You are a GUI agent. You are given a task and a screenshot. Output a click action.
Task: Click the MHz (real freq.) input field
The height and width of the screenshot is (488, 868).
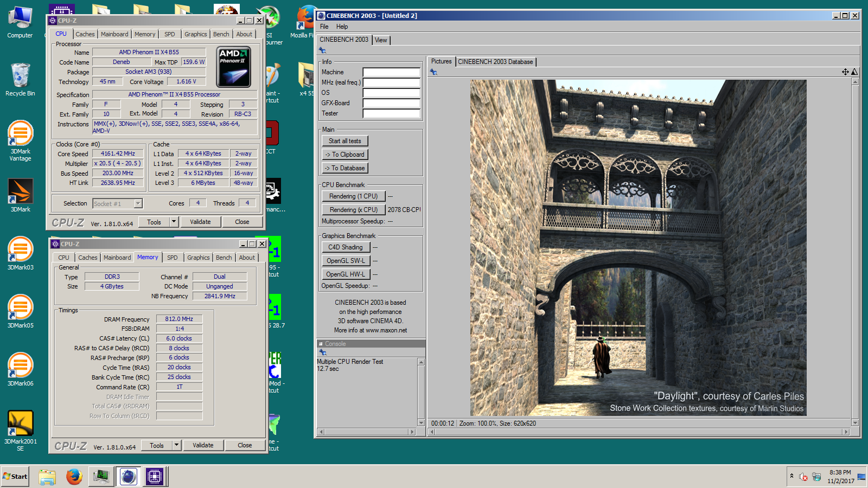[x=391, y=82]
